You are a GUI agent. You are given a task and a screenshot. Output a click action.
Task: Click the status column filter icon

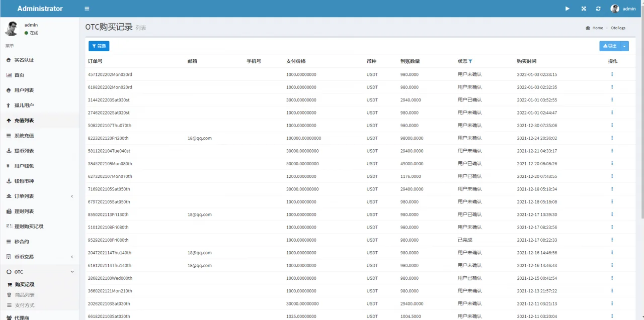click(x=470, y=61)
